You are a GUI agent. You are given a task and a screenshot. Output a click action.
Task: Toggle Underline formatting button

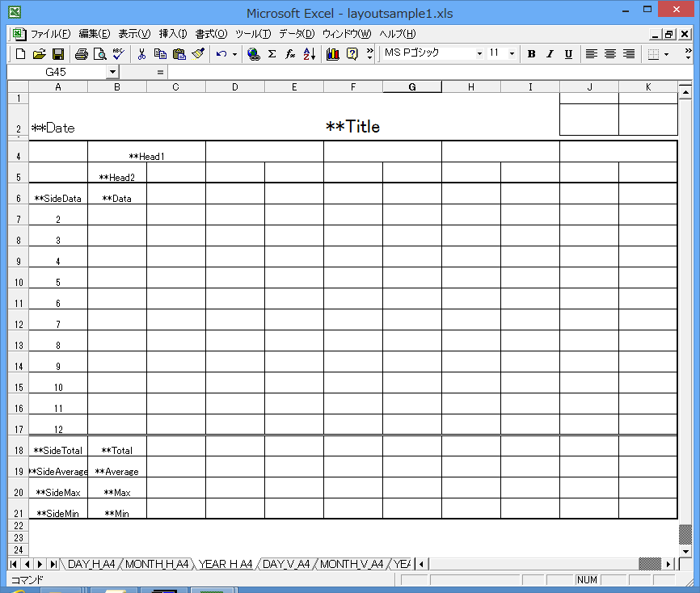tap(568, 54)
